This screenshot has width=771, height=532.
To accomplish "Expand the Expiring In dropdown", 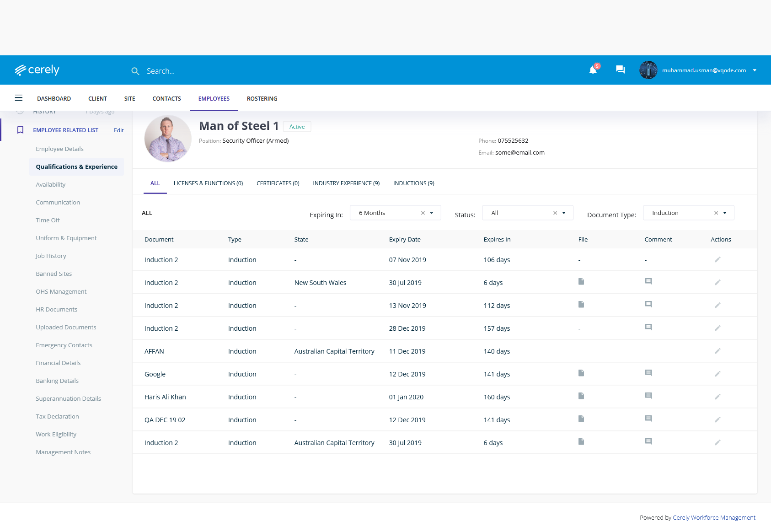I will (431, 213).
